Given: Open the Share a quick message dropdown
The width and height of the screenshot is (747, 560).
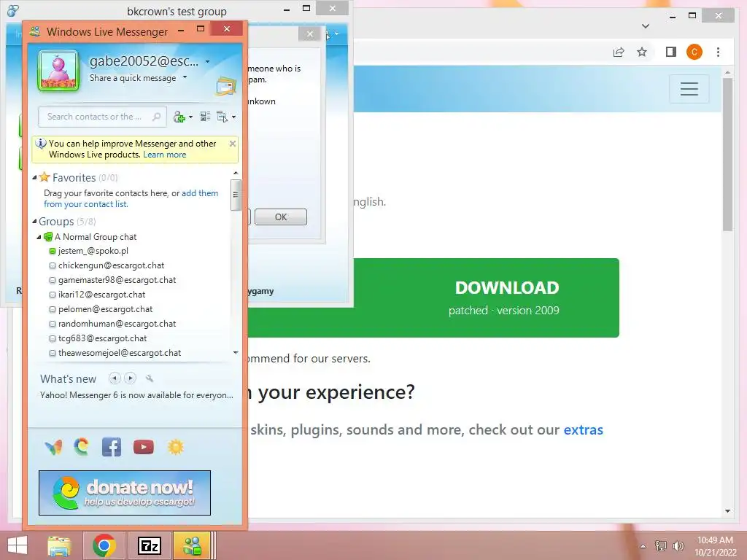Looking at the screenshot, I should coord(185,77).
